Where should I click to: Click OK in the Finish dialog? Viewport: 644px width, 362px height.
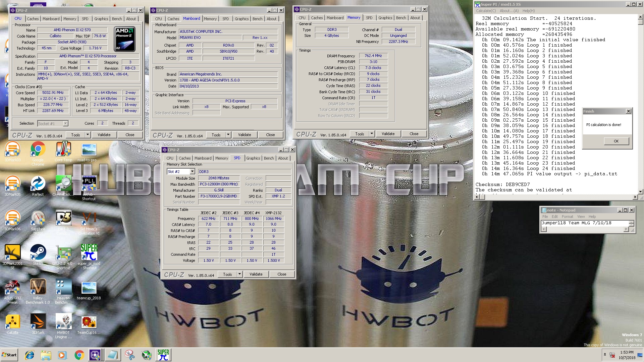[x=616, y=141]
